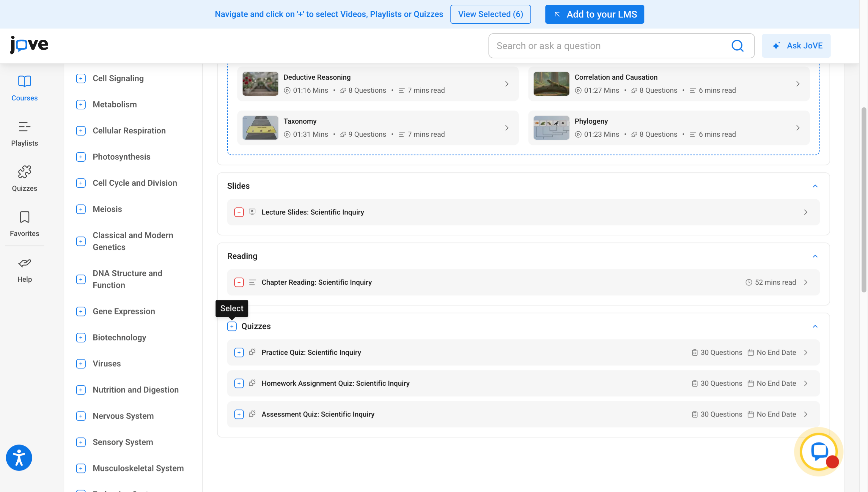Collapse the Quizzes section
The image size is (868, 492).
[815, 327]
